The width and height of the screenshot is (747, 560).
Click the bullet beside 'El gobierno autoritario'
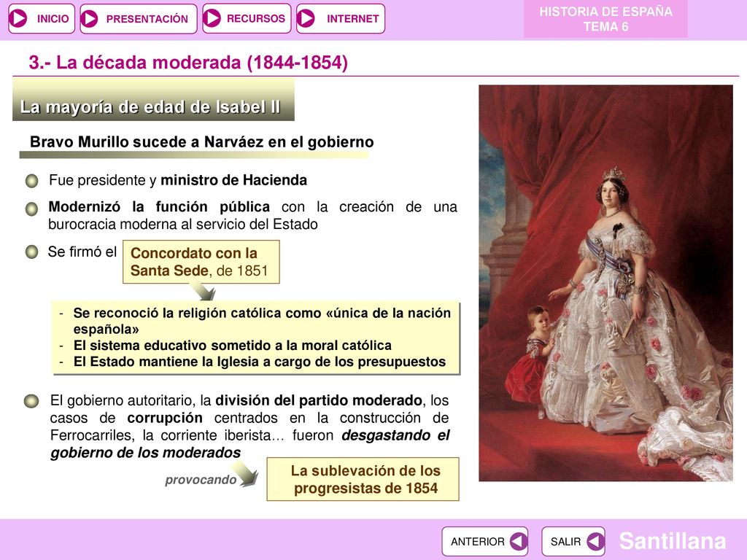click(x=31, y=401)
